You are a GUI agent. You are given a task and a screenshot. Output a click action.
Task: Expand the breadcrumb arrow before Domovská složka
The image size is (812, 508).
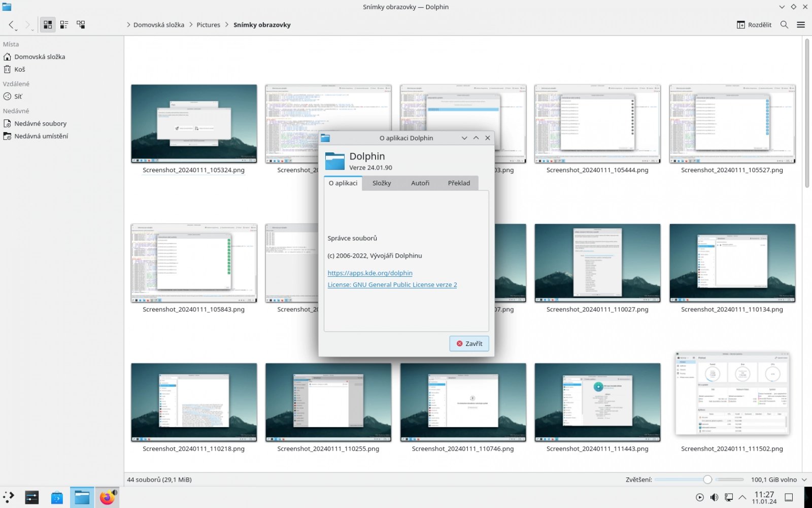pos(128,25)
